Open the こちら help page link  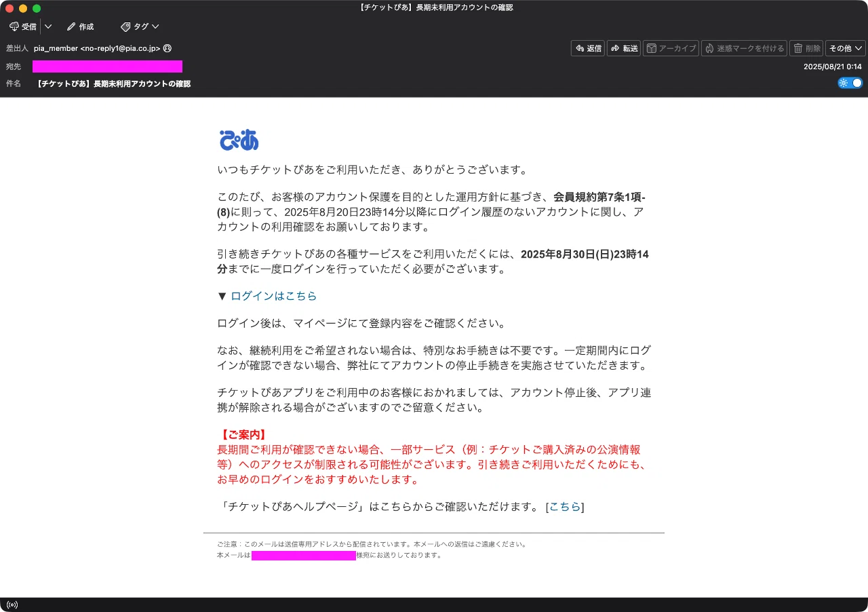(564, 506)
